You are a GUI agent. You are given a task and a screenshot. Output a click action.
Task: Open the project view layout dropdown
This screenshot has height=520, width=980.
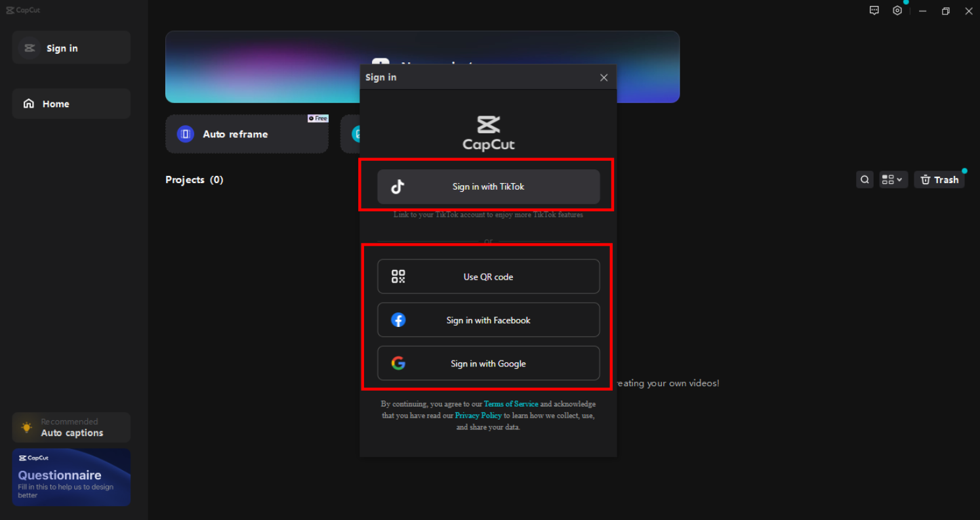(892, 180)
